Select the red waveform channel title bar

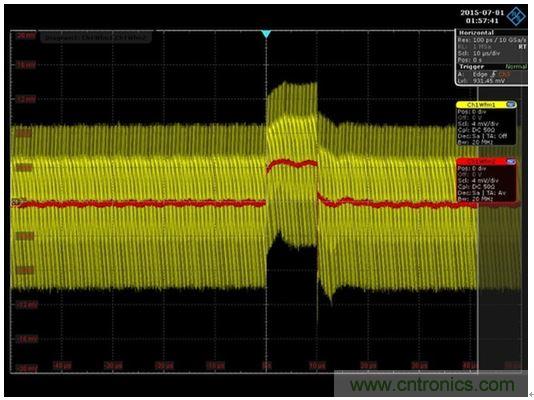click(x=486, y=162)
